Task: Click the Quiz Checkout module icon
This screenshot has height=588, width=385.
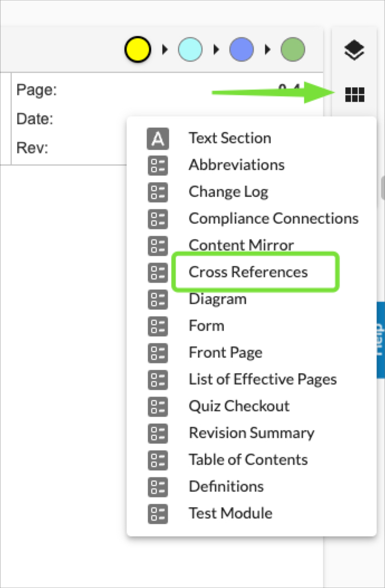Action: (158, 407)
